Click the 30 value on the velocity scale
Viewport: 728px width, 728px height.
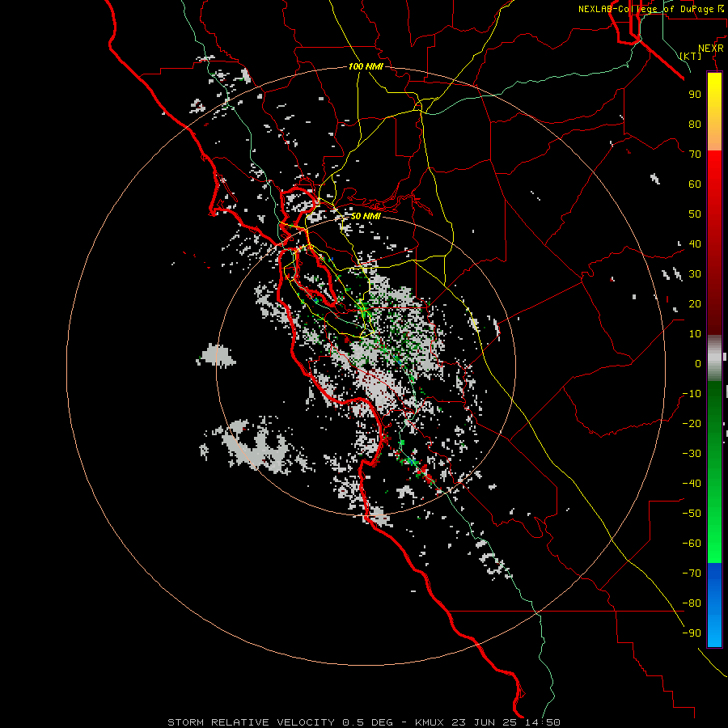[695, 274]
